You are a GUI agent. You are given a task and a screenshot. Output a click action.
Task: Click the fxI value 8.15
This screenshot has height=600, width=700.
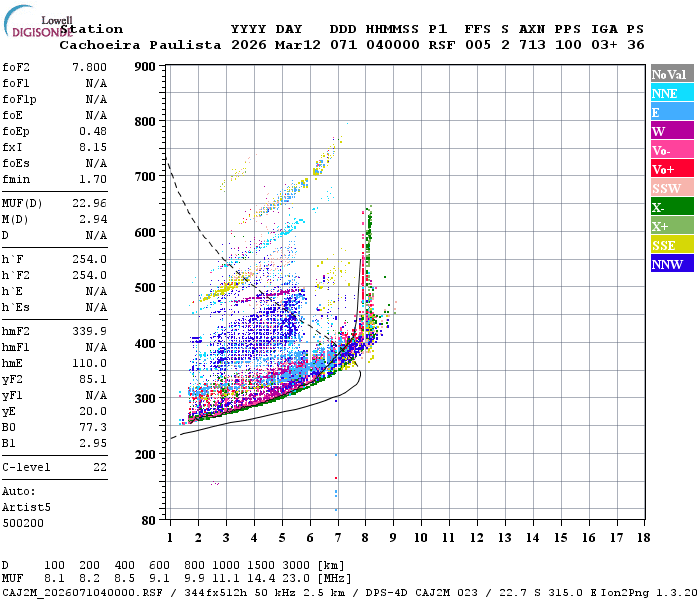click(93, 147)
